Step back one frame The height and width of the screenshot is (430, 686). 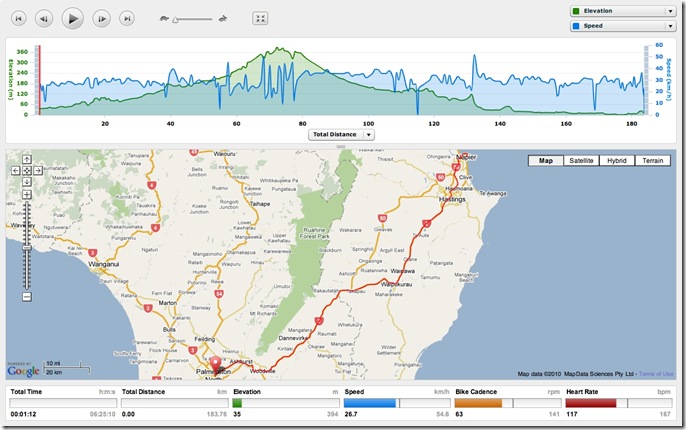(x=44, y=18)
